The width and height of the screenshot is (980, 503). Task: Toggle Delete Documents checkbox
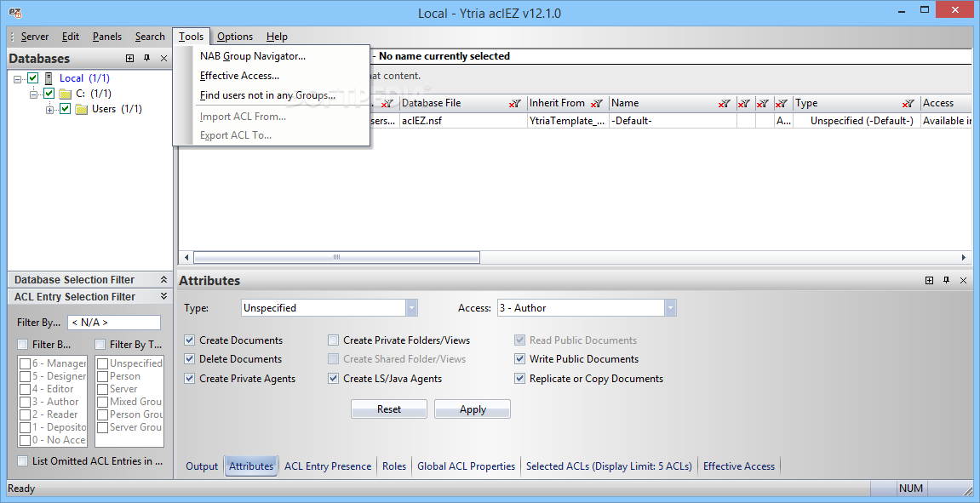(189, 359)
